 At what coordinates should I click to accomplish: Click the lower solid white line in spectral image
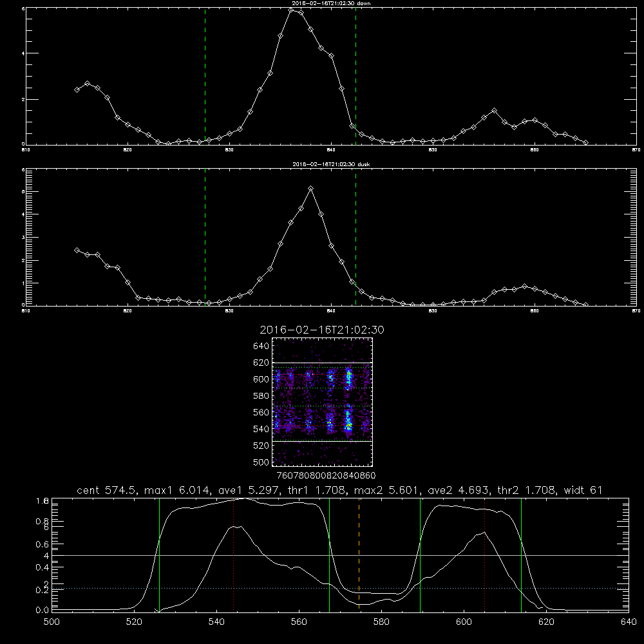pos(323,441)
